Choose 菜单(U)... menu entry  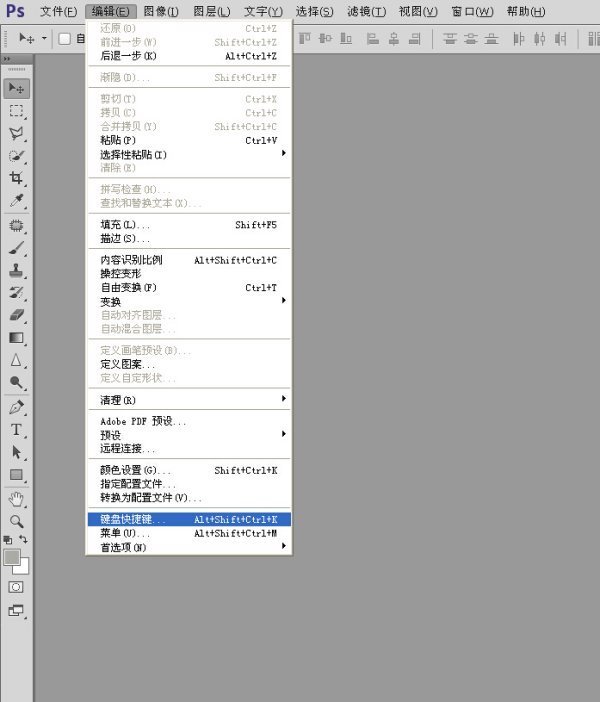click(189, 533)
